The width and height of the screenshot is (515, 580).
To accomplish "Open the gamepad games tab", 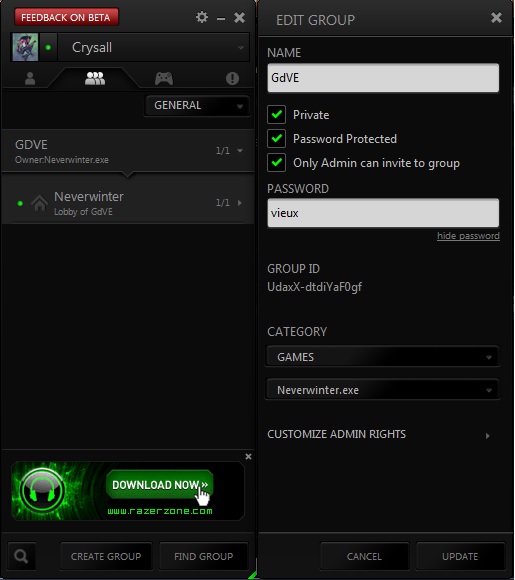I will point(164,78).
